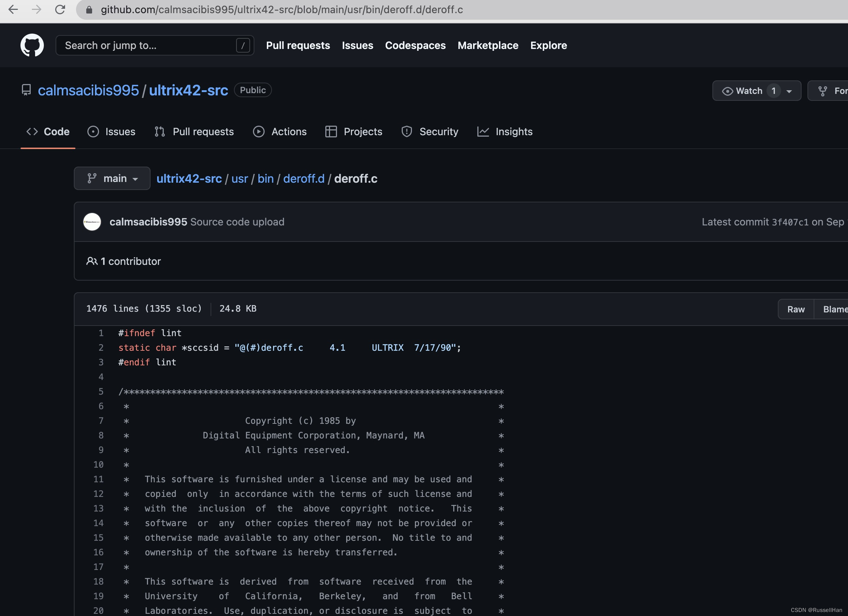This screenshot has height=616, width=848.
Task: Click the Fork button
Action: (828, 91)
